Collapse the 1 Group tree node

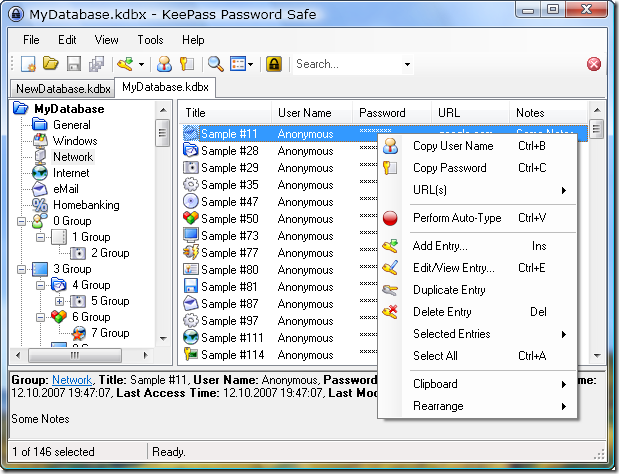pyautogui.click(x=40, y=237)
